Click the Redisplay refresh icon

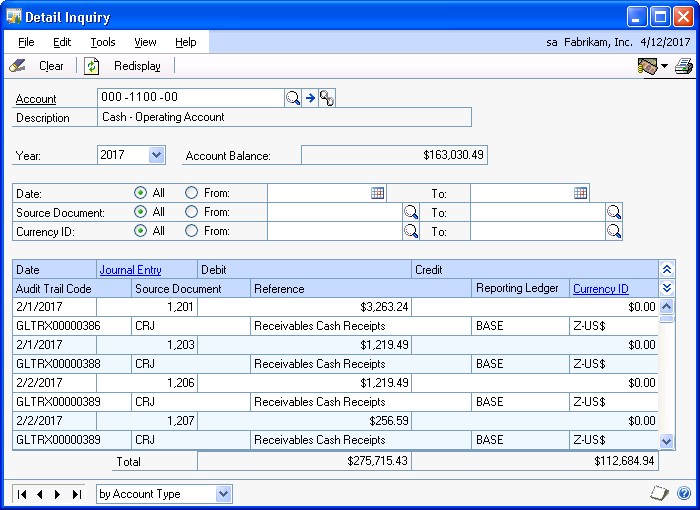92,66
